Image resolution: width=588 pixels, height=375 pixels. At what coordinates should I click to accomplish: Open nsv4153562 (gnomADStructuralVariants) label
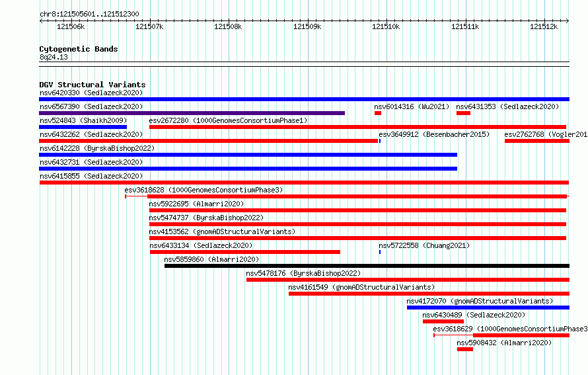(x=222, y=231)
